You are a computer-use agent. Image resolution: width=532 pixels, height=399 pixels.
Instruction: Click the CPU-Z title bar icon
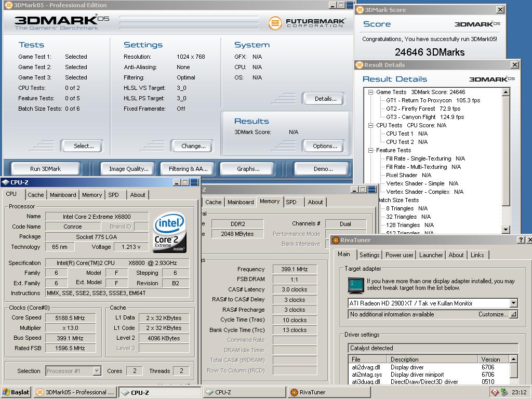(x=5, y=182)
